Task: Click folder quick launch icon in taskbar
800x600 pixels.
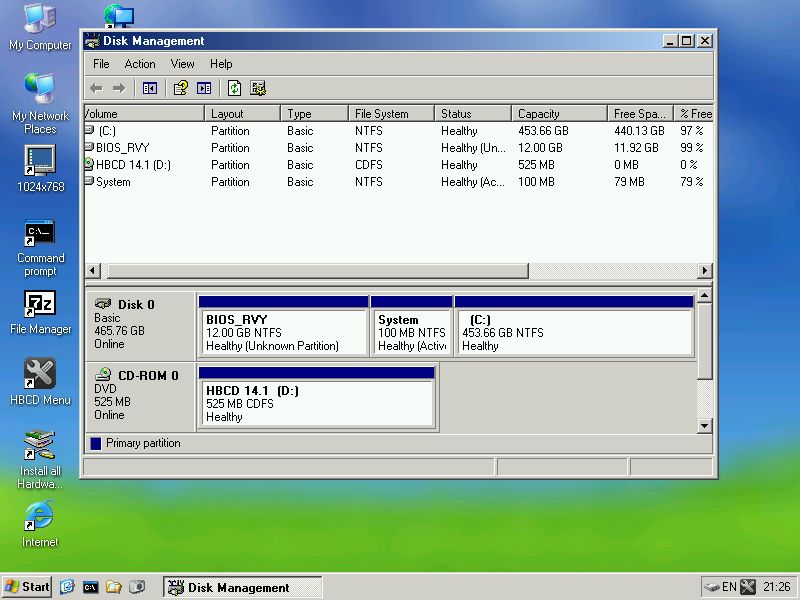Action: pos(113,587)
